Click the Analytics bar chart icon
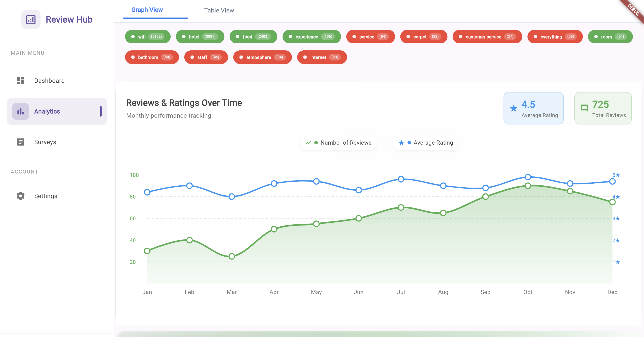Screen dimensions: 644x337 click(21, 111)
